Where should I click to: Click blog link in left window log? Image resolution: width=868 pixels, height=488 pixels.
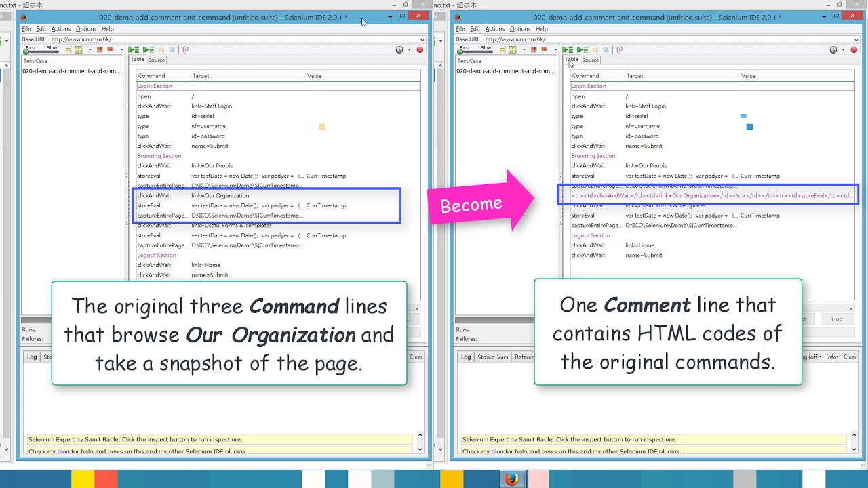click(63, 451)
